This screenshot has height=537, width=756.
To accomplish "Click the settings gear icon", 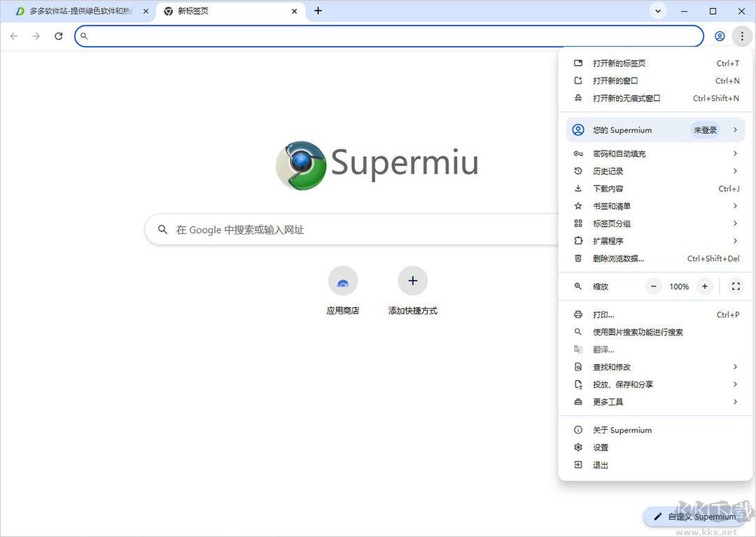I will 578,447.
